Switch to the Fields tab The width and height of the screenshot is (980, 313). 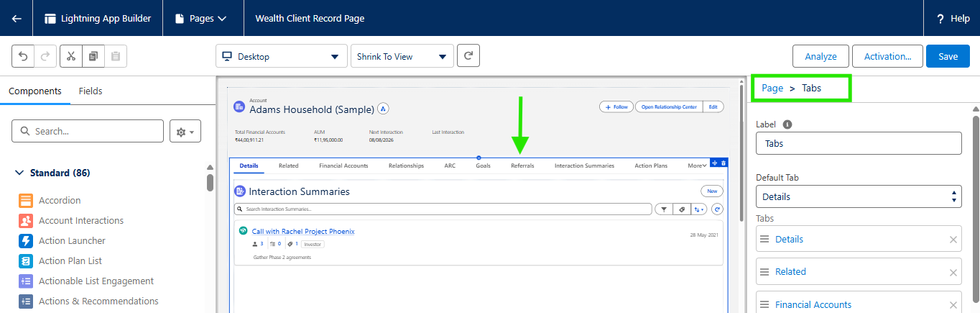pos(91,91)
